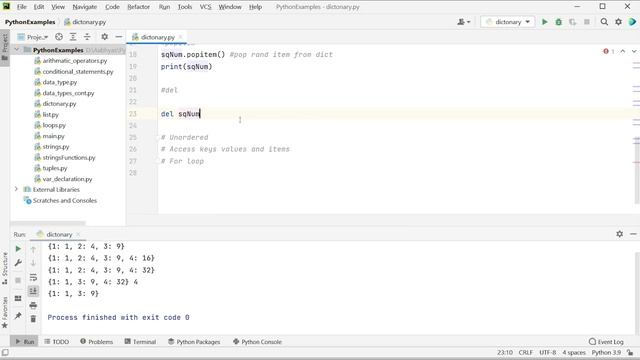Viewport: 640px width, 360px height.
Task: Go to next highlighted error arrow
Action: point(633,51)
